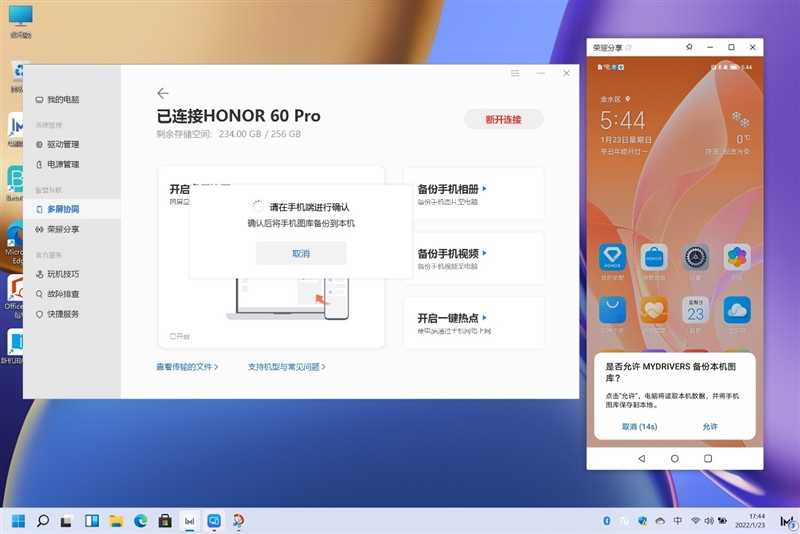The height and width of the screenshot is (534, 800).
Task: Open the blue app market icon on the phone
Action: click(612, 310)
